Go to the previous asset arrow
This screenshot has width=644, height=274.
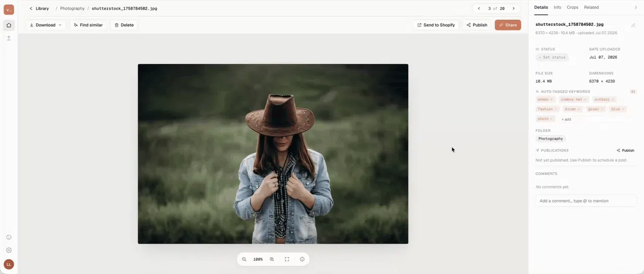coord(479,9)
